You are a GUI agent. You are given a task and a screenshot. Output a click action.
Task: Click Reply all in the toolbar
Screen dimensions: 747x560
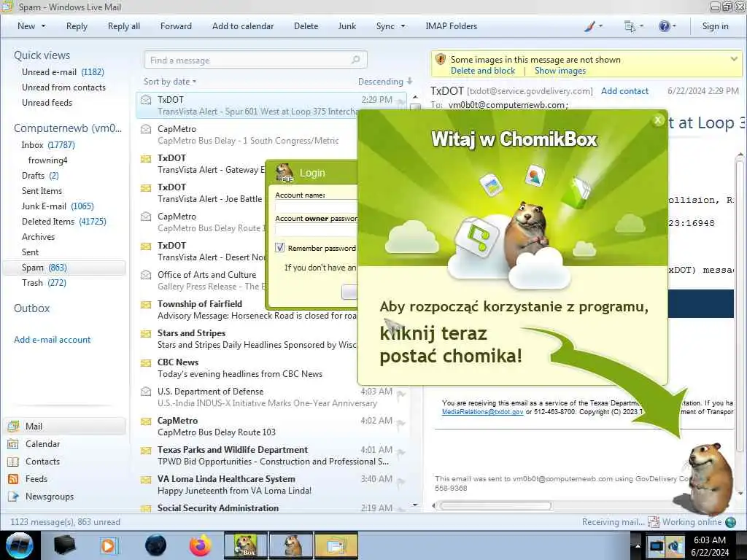click(124, 26)
